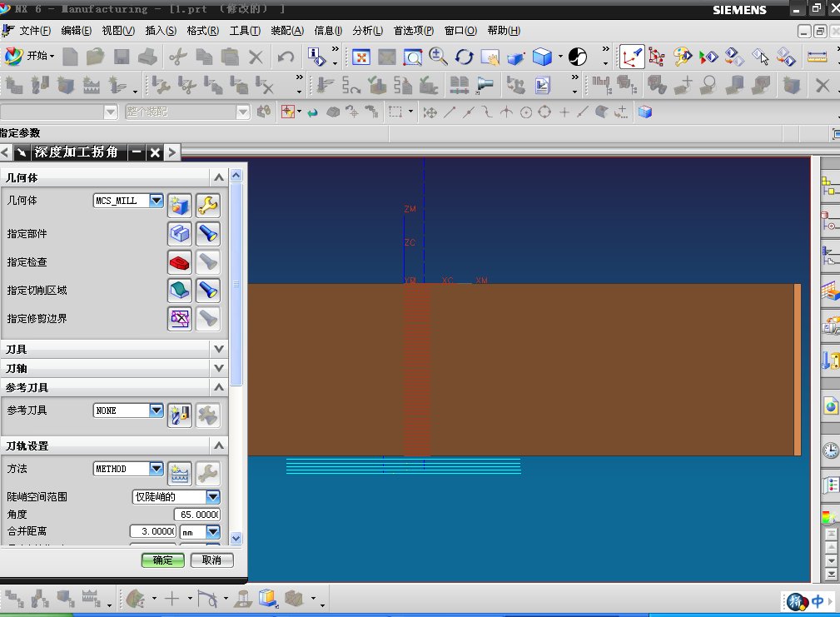Click the input method 中 tray icon
The image size is (840, 617).
[x=817, y=601]
